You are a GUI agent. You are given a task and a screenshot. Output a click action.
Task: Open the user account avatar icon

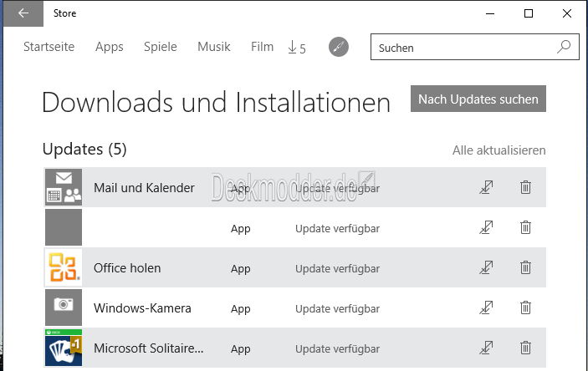coord(338,48)
